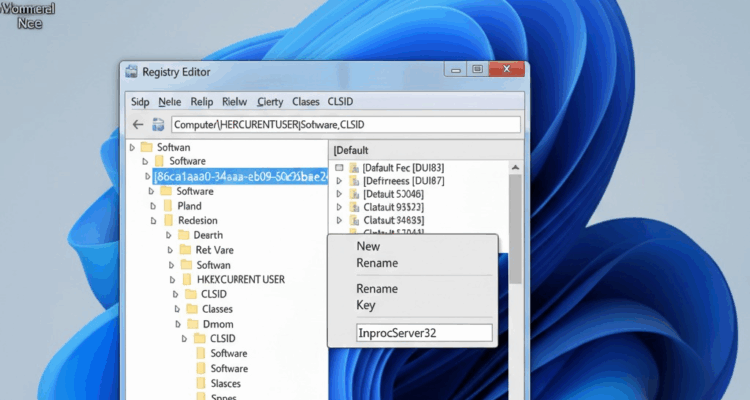
Task: Click the Womeral Nce desktop label
Action: click(28, 15)
